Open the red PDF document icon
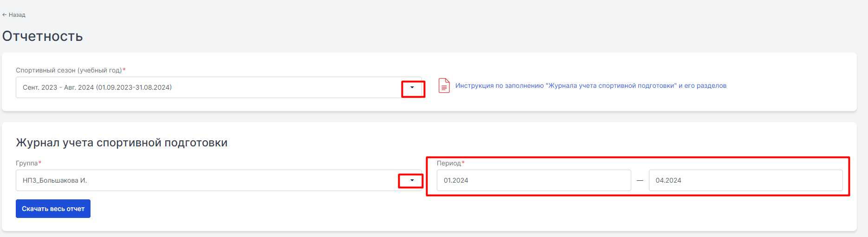The image size is (868, 237). [x=444, y=86]
